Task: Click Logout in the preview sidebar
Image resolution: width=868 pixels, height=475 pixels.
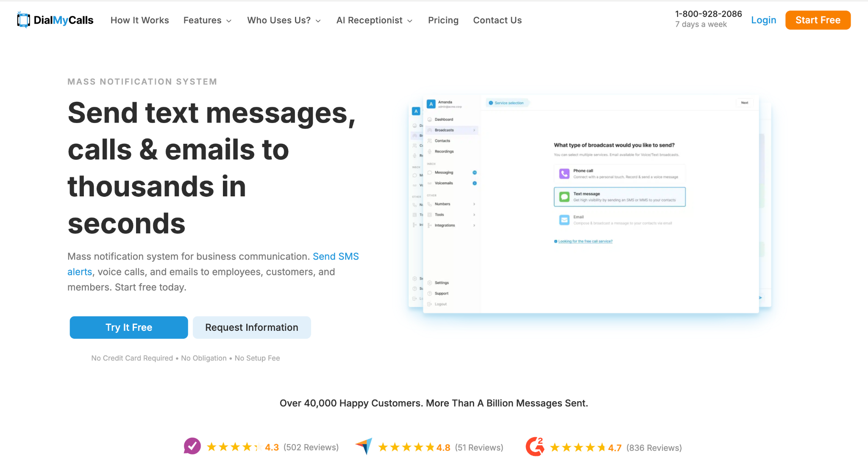Action: coord(440,304)
